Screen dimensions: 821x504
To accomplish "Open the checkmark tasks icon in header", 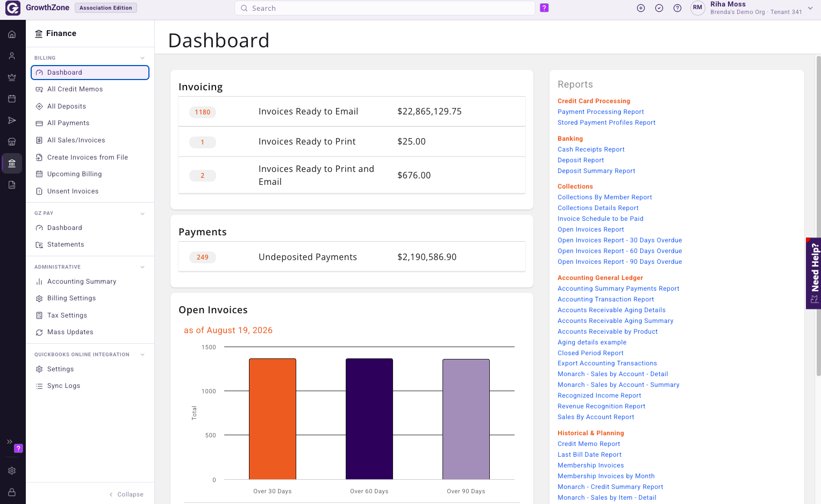I will point(659,8).
